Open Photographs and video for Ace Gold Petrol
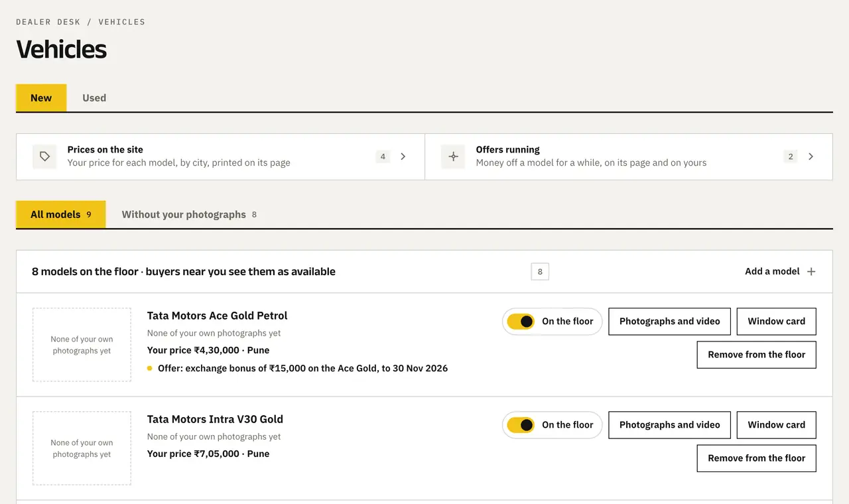This screenshot has height=504, width=849. pos(669,322)
